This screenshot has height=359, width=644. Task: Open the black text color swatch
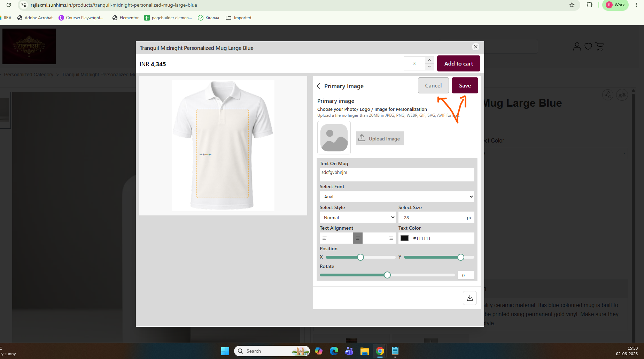click(x=404, y=238)
